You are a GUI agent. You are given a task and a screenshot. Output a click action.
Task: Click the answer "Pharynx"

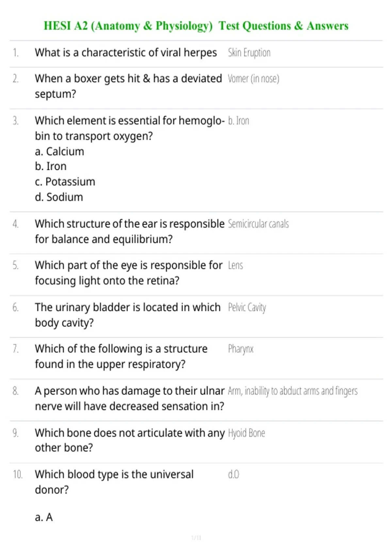(241, 349)
